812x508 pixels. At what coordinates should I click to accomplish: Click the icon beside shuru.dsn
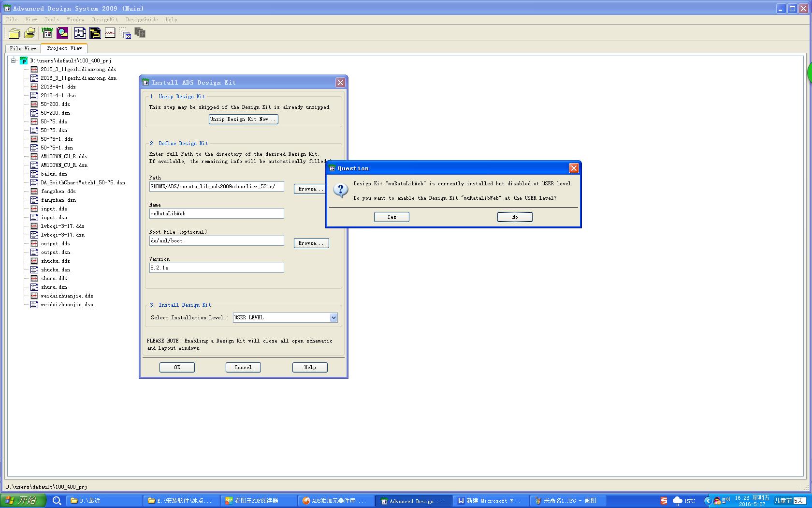[x=34, y=287]
